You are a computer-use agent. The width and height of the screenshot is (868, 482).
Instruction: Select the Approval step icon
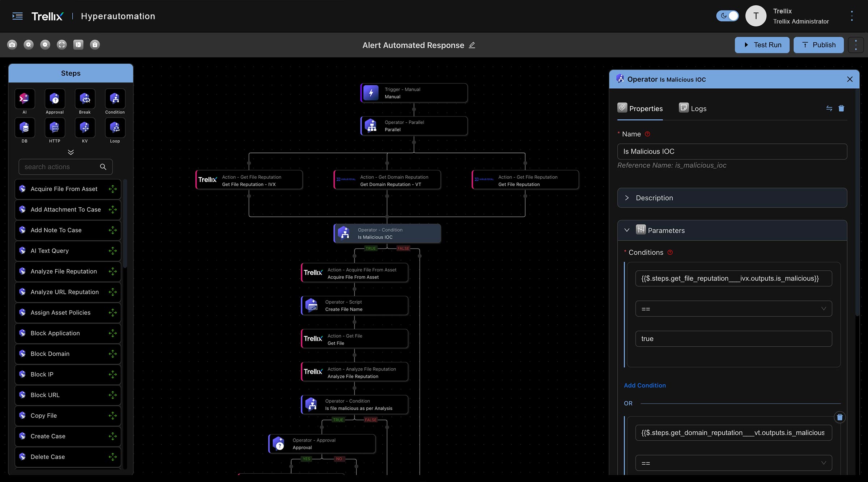[x=55, y=99]
